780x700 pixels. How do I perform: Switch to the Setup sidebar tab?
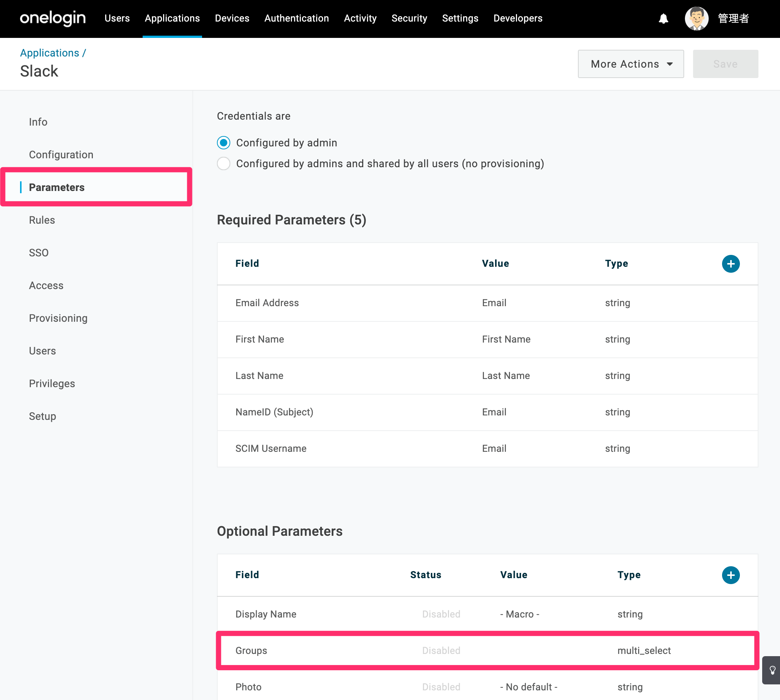coord(42,416)
